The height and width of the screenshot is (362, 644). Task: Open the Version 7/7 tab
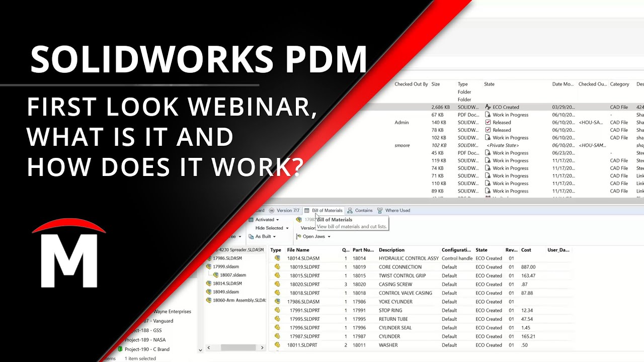tap(284, 210)
